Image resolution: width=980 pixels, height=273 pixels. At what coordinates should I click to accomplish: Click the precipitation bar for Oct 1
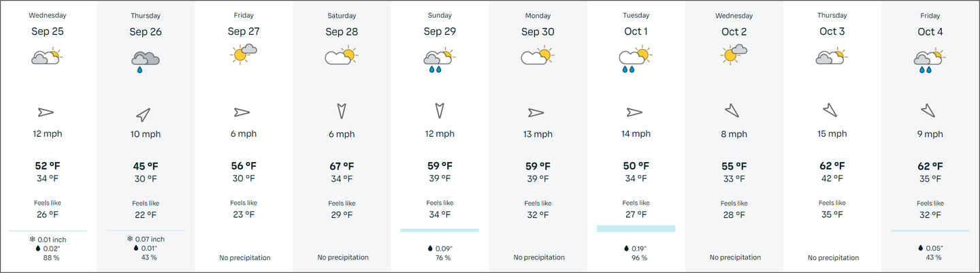tap(636, 229)
